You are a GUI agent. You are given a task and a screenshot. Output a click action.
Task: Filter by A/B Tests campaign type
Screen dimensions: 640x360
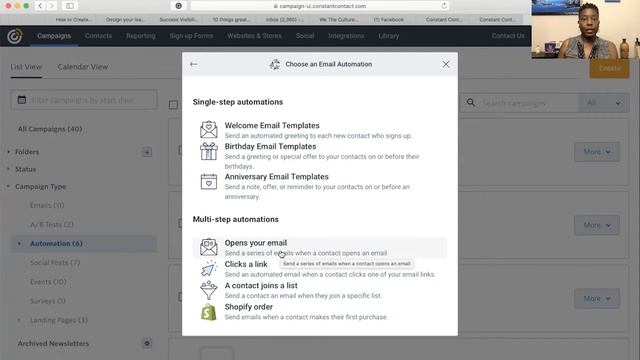(52, 224)
